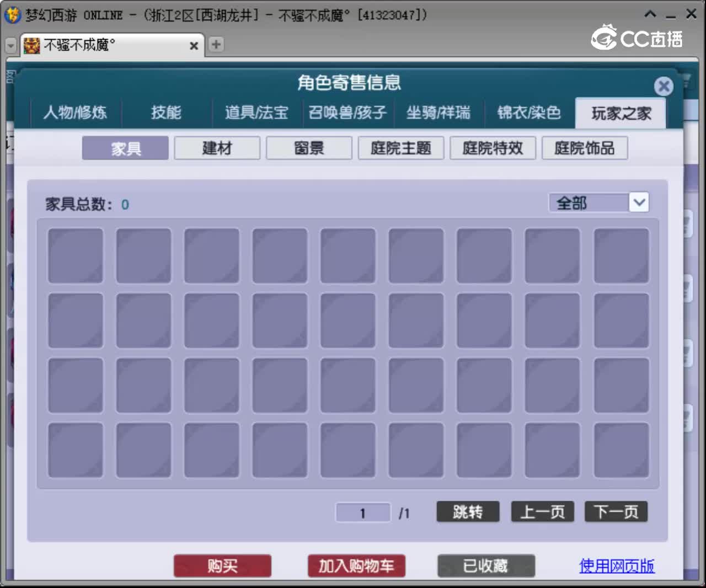706x588 pixels.
Task: Open the 使用网页版 link
Action: 617,566
